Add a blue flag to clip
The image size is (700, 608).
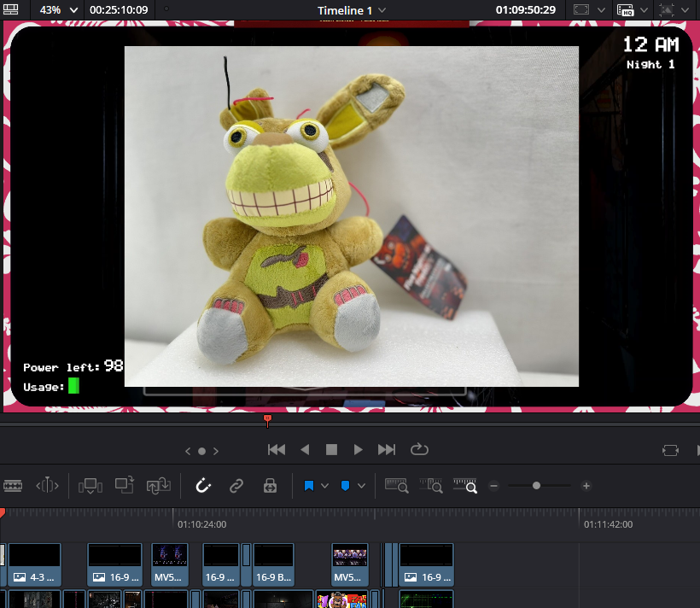308,486
